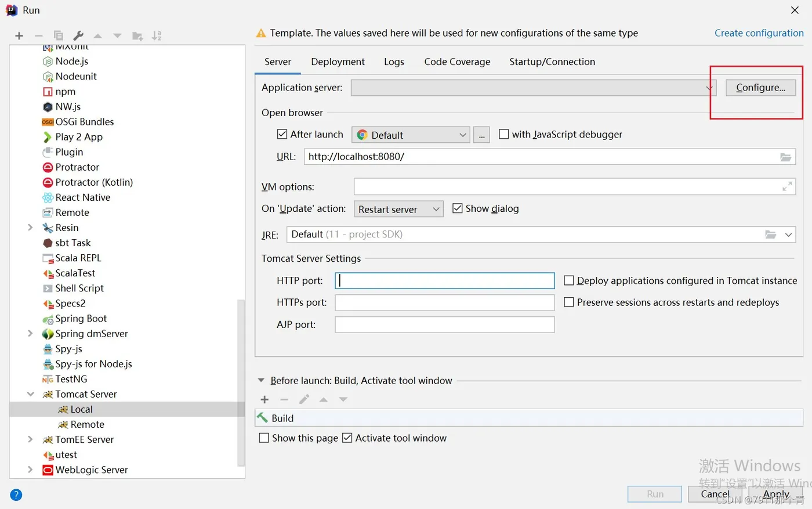812x509 pixels.
Task: Toggle the After launch checkbox
Action: pyautogui.click(x=282, y=134)
